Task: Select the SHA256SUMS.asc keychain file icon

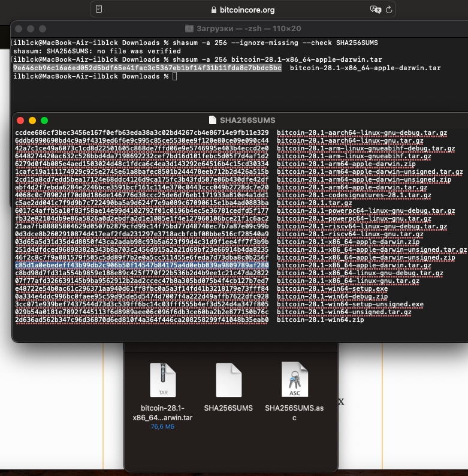Action: tap(294, 379)
